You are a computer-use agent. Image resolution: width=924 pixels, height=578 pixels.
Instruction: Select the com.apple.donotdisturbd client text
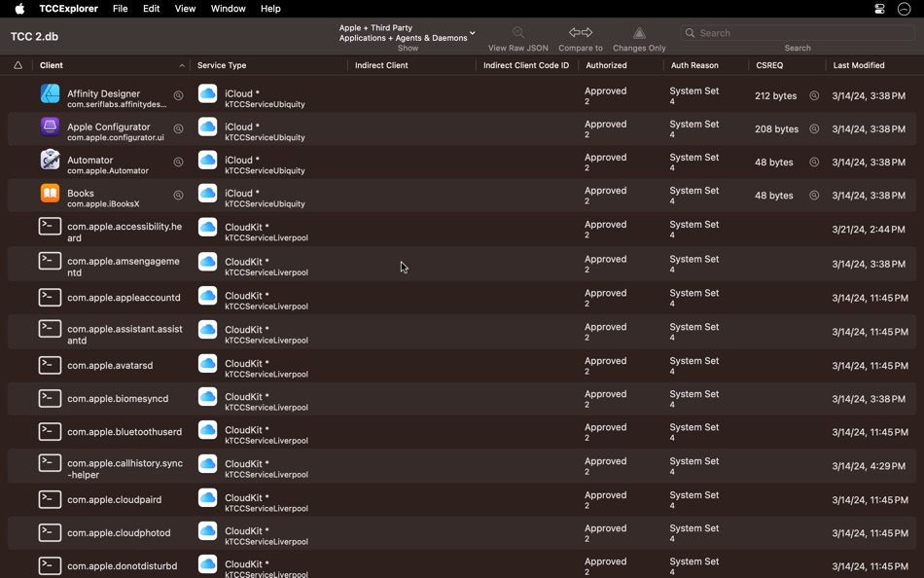point(122,565)
